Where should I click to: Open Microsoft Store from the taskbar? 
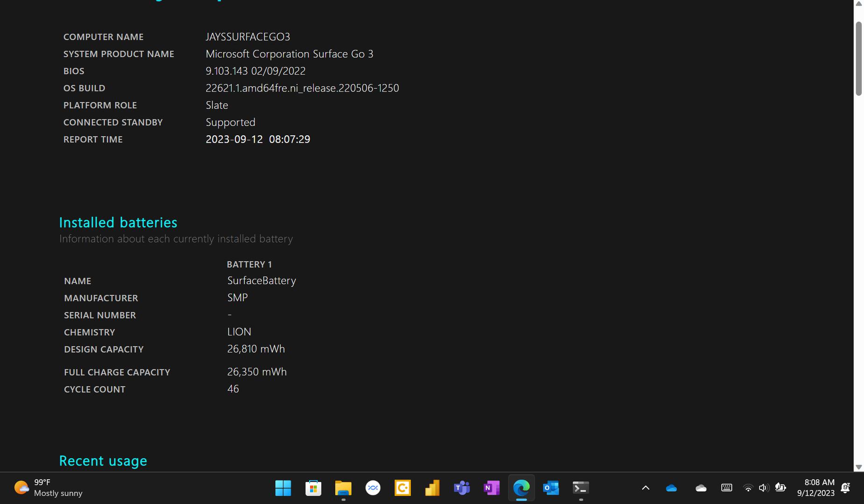point(313,488)
